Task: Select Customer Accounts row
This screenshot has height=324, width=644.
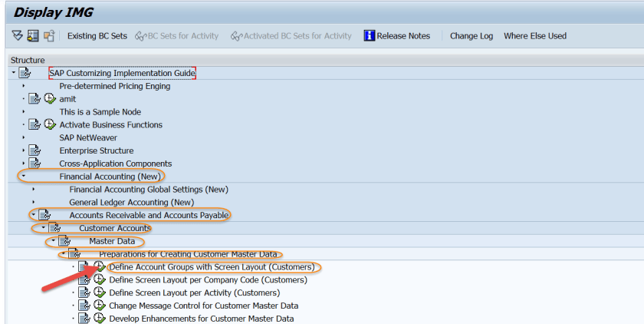Action: tap(115, 228)
